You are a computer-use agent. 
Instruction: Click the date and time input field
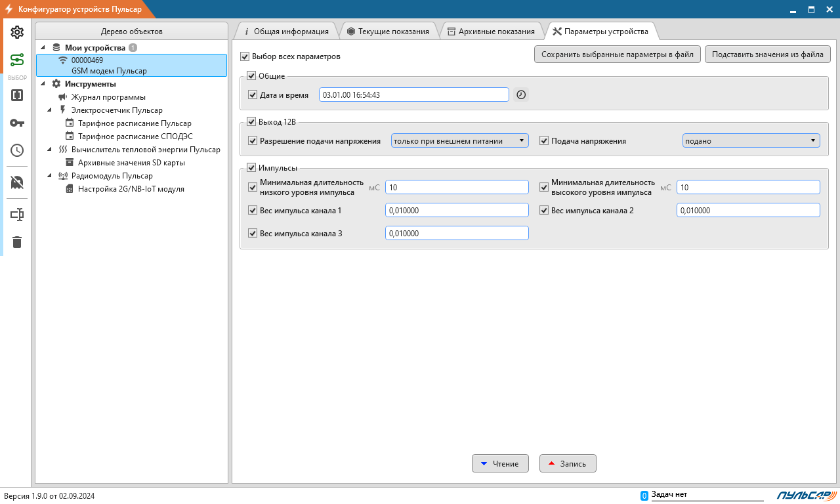[x=414, y=94]
